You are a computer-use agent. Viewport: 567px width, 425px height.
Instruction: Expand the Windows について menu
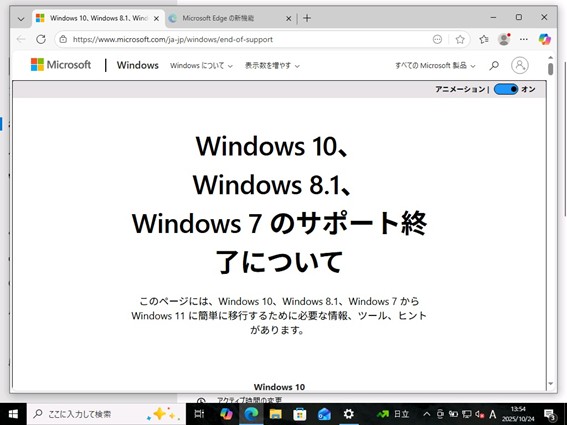[x=201, y=65]
